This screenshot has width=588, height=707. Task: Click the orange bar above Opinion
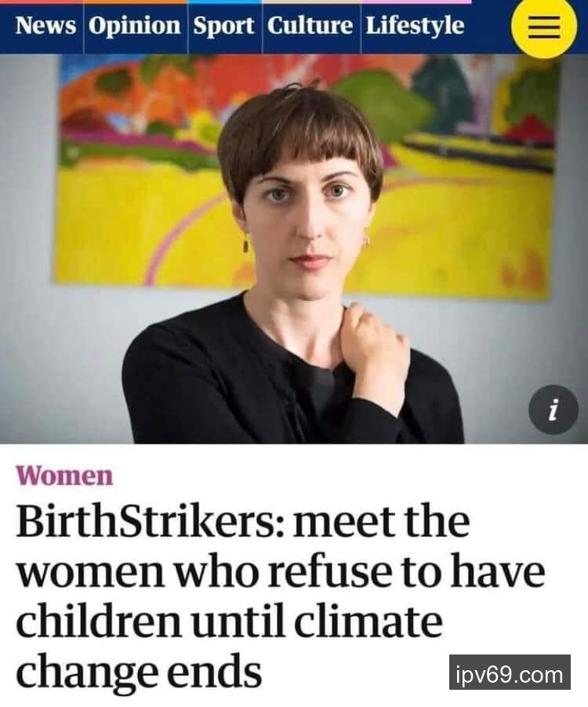tap(136, 2)
